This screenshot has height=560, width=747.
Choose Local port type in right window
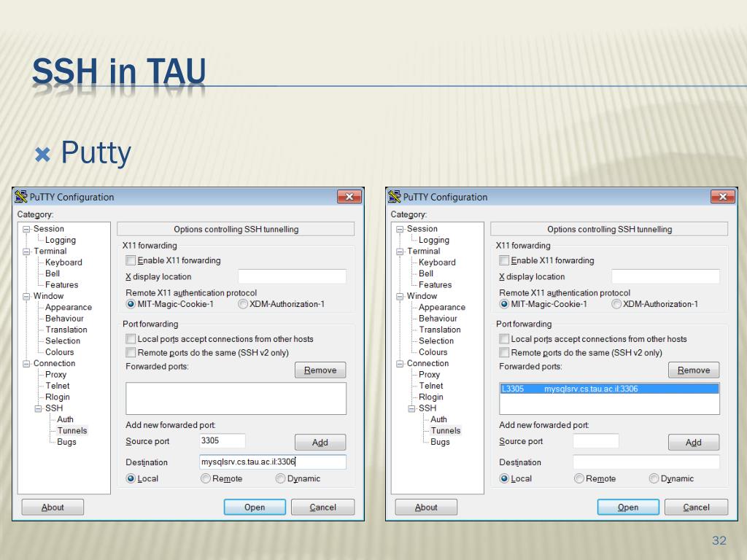point(504,478)
